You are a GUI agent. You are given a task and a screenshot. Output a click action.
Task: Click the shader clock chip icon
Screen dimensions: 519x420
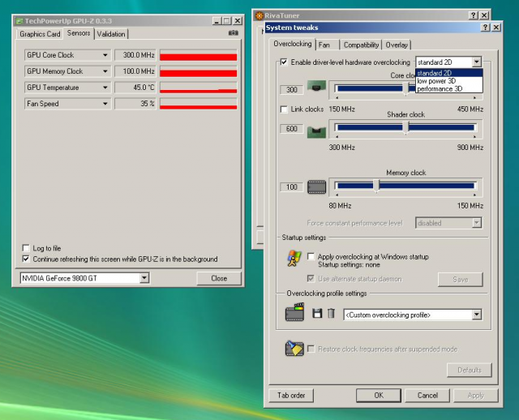316,131
